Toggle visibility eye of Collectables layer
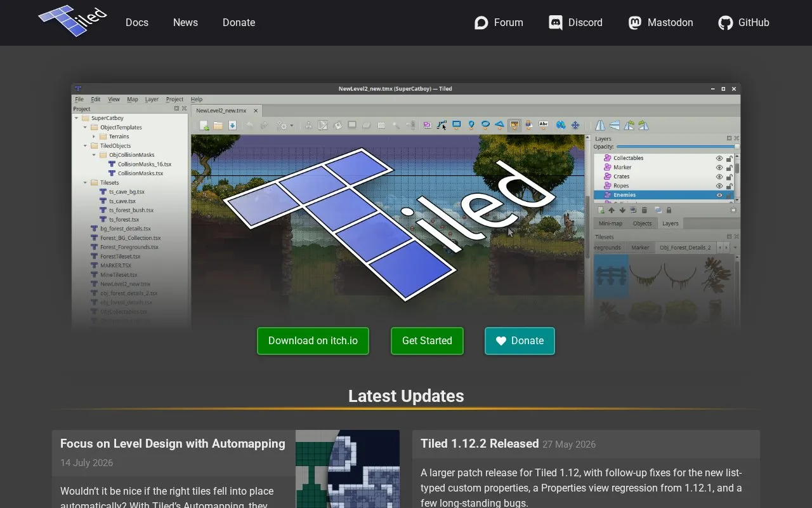The width and height of the screenshot is (812, 508). 719,158
